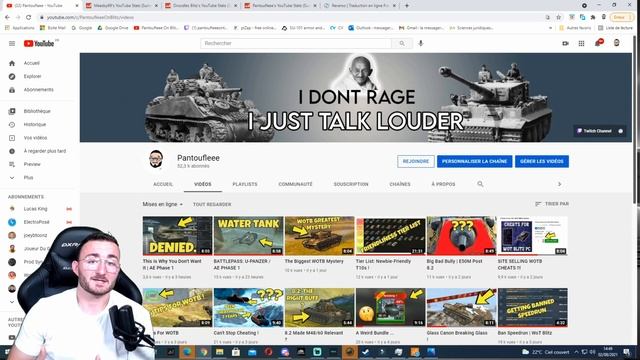Open the browser extensions puzzle icon

click(x=593, y=17)
